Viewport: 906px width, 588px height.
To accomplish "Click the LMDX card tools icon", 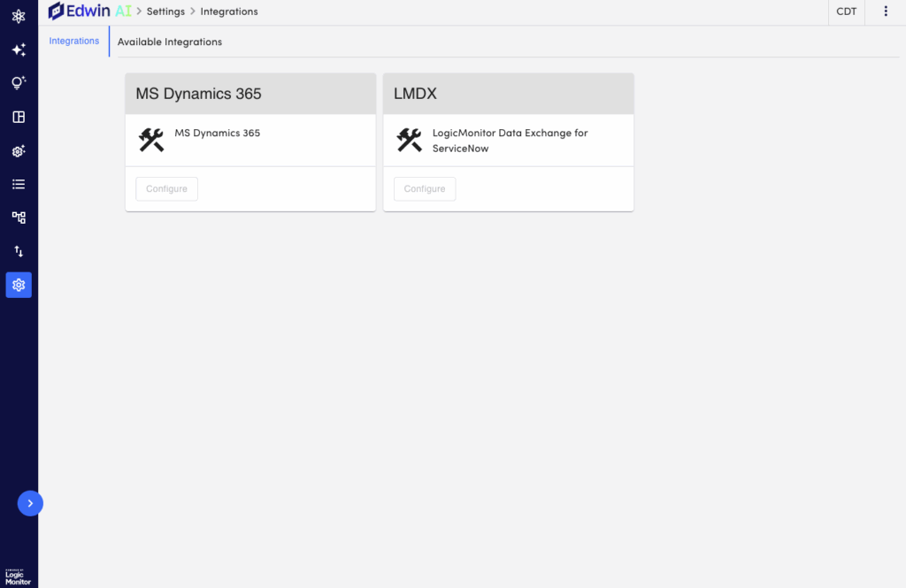I will point(409,140).
